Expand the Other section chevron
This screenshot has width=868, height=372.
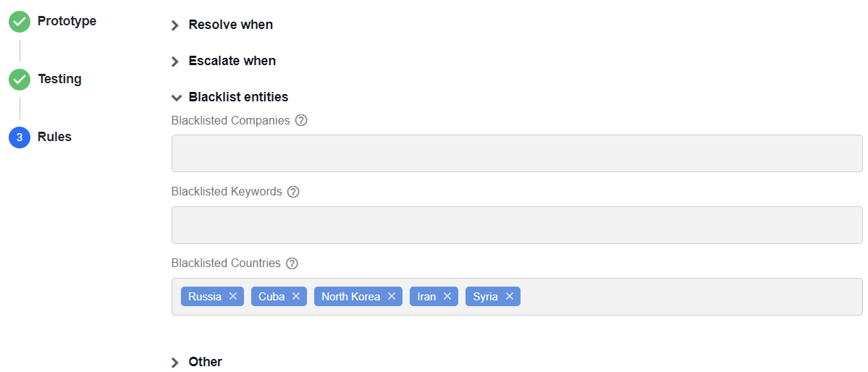click(x=175, y=363)
